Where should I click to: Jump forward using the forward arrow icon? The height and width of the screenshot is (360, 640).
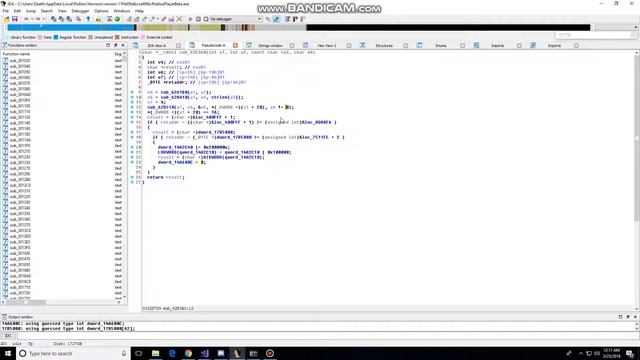38,19
